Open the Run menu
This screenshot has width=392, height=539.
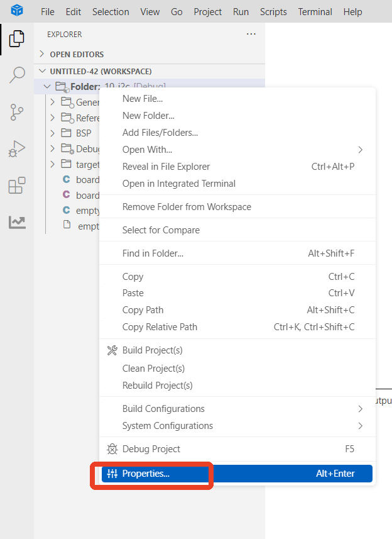241,12
